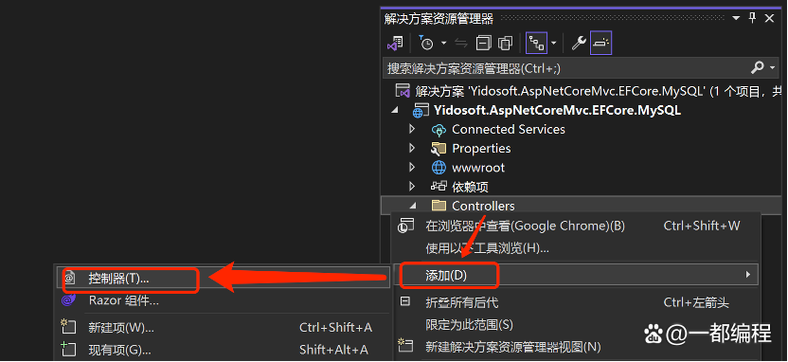The image size is (788, 362).
Task: Expand the Properties node arrow
Action: (413, 148)
